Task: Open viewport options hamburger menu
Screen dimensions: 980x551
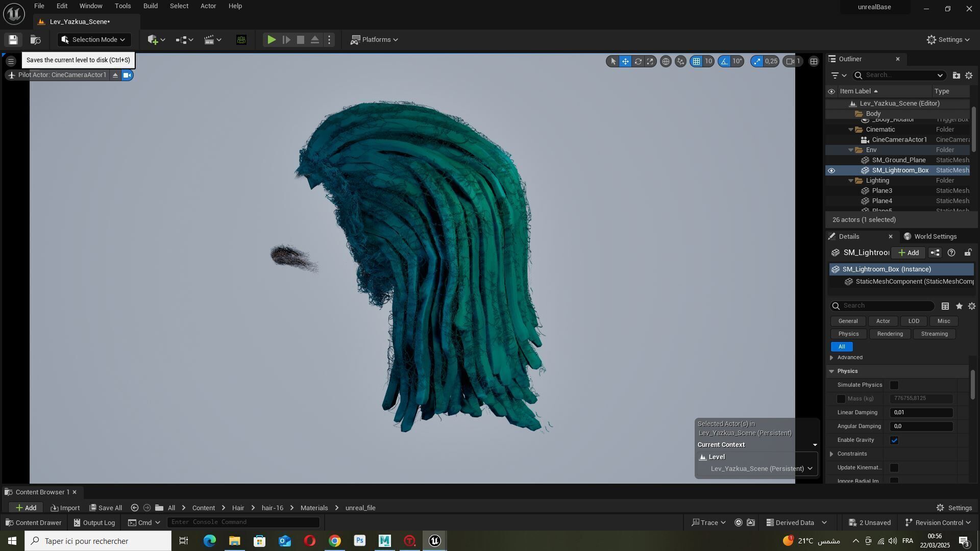Action: [11, 61]
